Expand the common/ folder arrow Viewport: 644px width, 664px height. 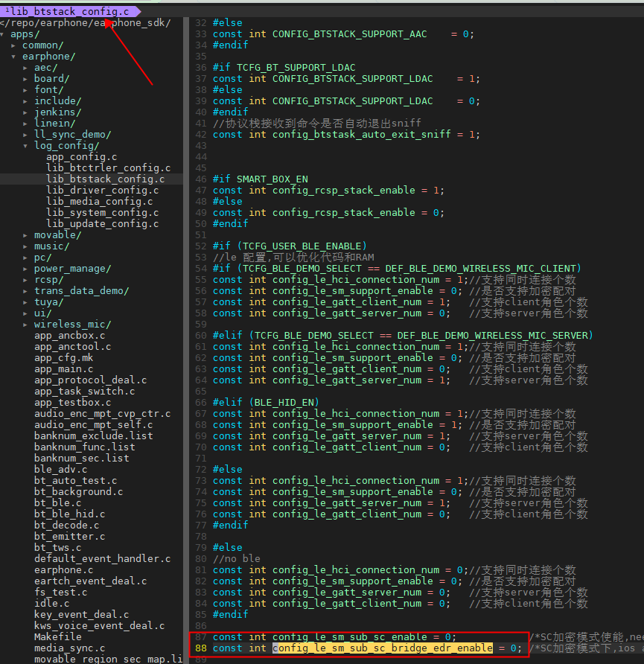pos(13,45)
